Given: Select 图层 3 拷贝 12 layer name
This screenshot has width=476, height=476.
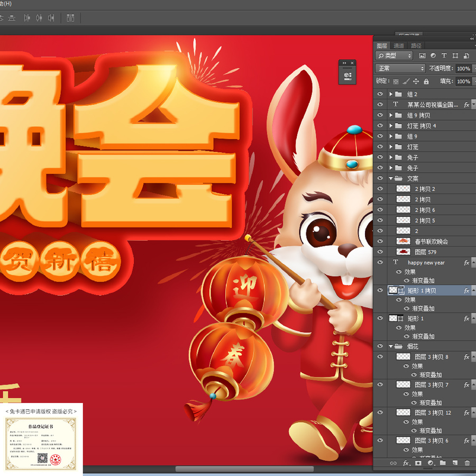Looking at the screenshot, I should 433,413.
